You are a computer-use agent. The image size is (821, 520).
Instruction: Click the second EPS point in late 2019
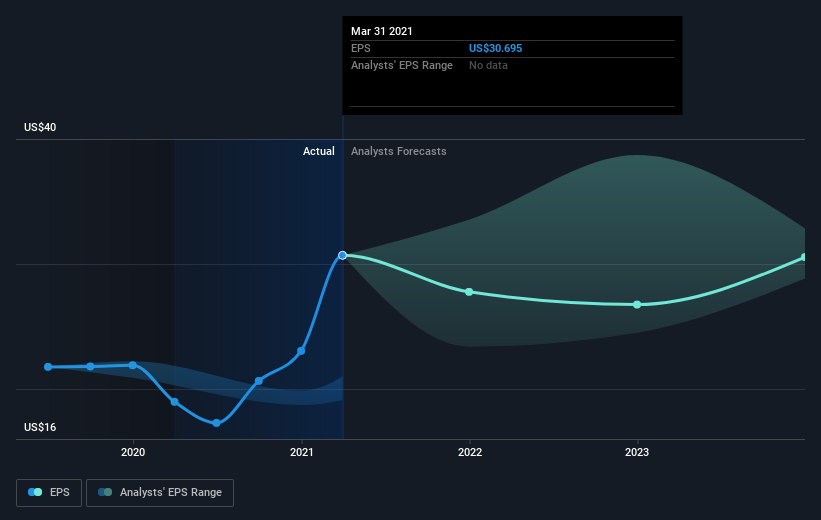91,366
